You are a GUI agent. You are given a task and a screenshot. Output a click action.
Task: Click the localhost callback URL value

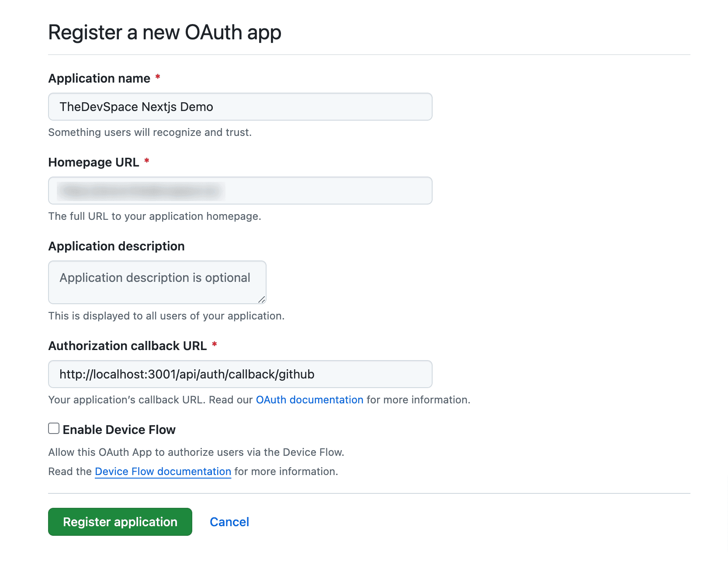coord(187,374)
